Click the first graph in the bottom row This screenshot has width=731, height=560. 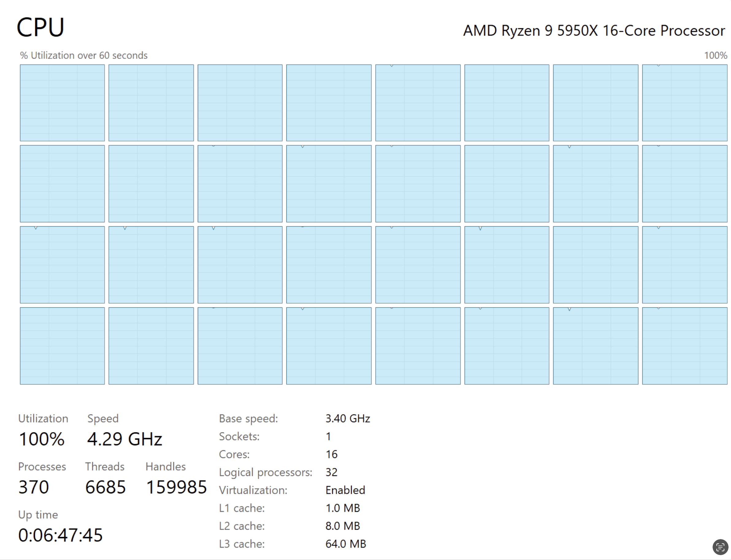point(62,346)
